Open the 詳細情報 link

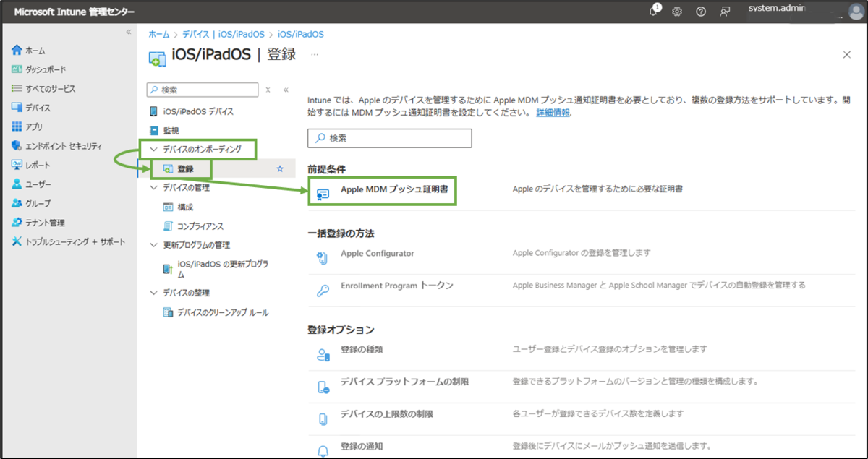click(x=553, y=113)
